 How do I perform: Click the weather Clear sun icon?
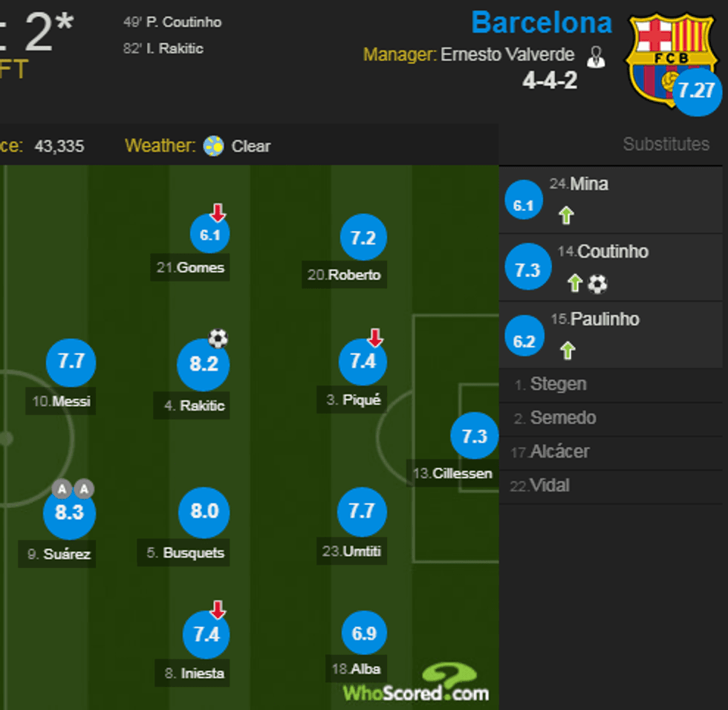click(214, 146)
